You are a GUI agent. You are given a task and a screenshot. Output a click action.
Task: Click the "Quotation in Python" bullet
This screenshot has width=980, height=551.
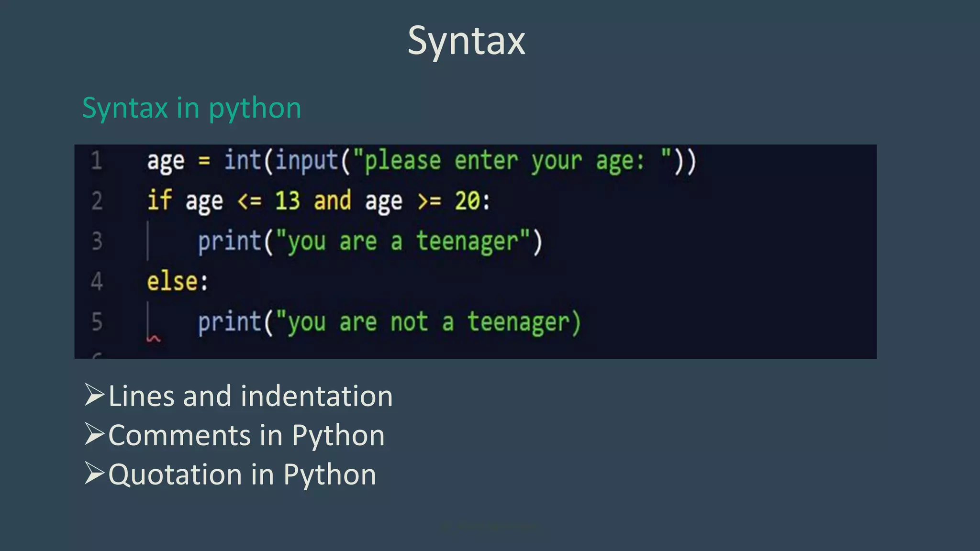pyautogui.click(x=242, y=474)
